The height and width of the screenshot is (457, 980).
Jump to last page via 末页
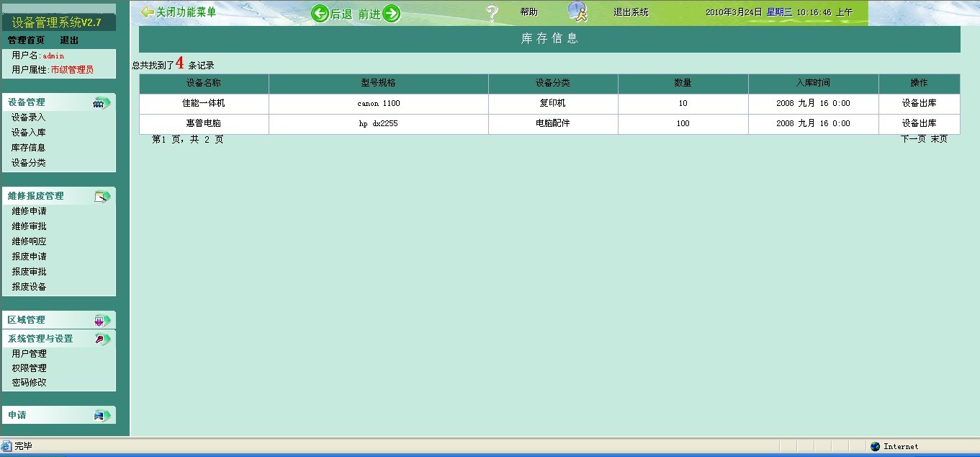point(939,139)
